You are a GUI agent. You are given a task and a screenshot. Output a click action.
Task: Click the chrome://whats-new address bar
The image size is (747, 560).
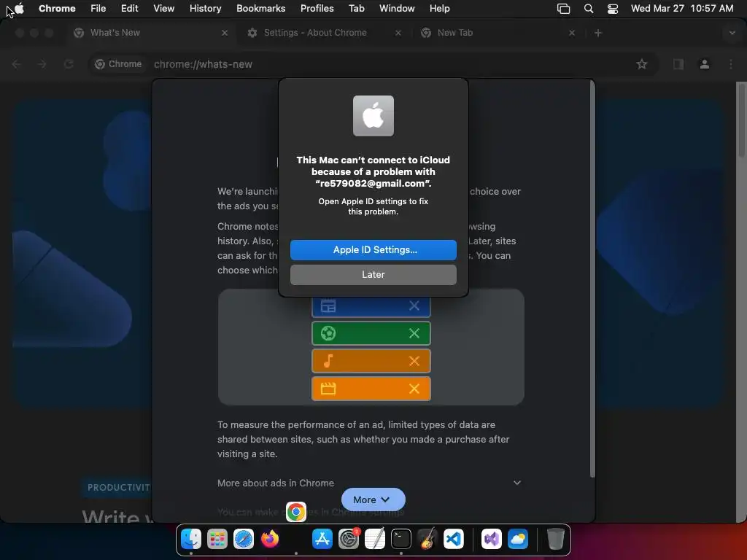[371, 64]
